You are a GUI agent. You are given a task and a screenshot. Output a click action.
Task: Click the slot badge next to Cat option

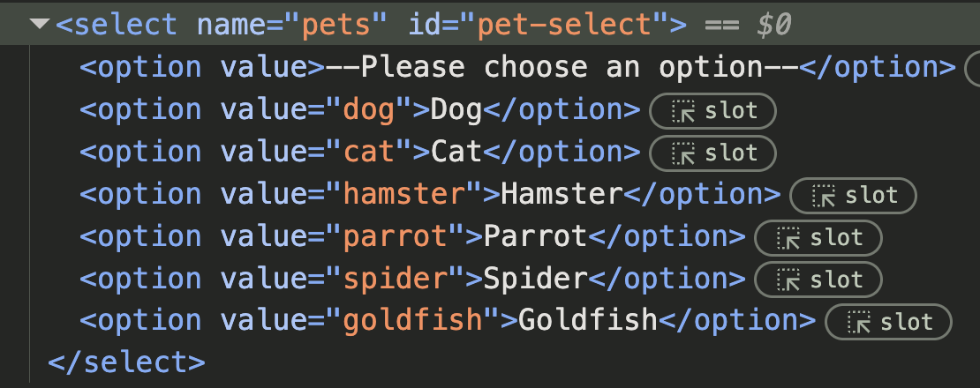pyautogui.click(x=713, y=153)
